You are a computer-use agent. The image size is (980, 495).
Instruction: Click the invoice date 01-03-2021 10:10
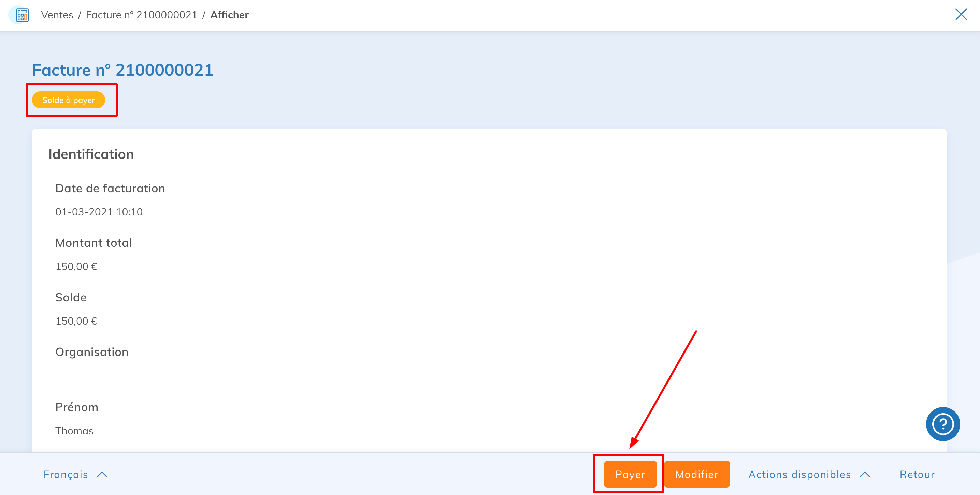99,212
